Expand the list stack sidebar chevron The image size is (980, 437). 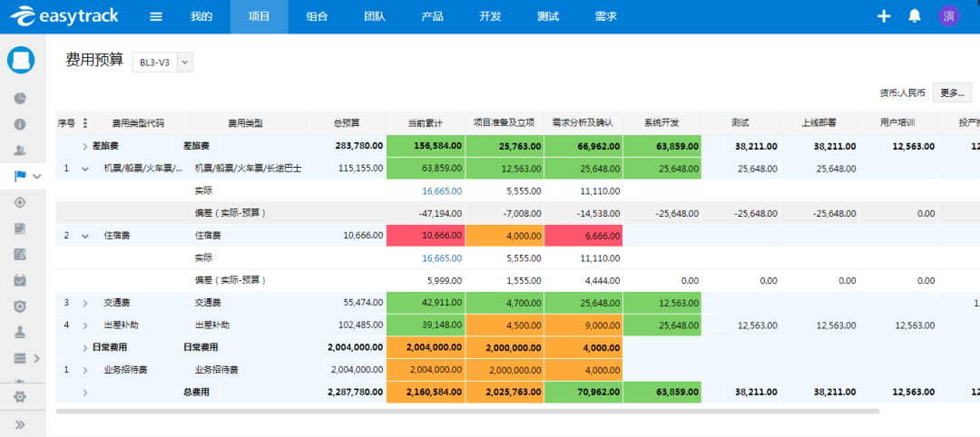pyautogui.click(x=36, y=358)
